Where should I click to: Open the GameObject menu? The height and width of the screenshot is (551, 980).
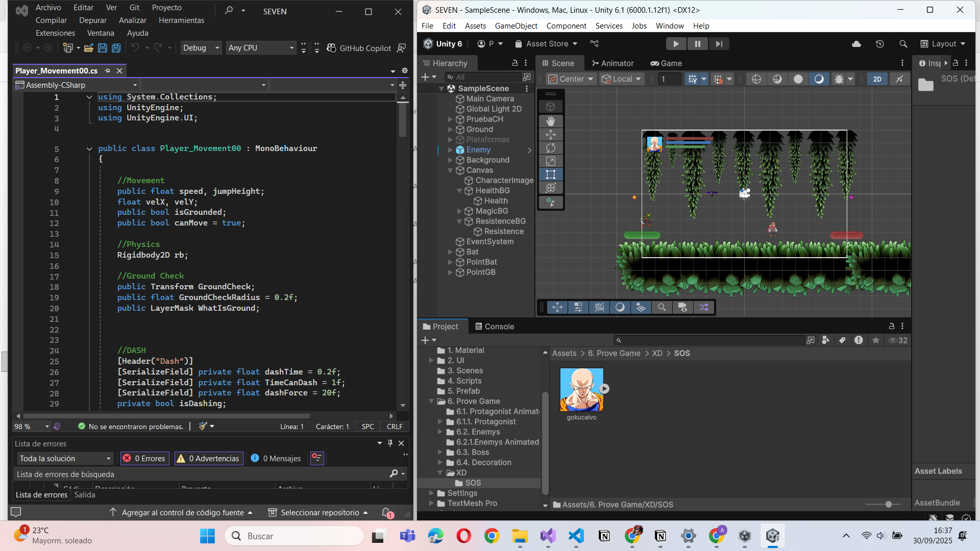(516, 26)
